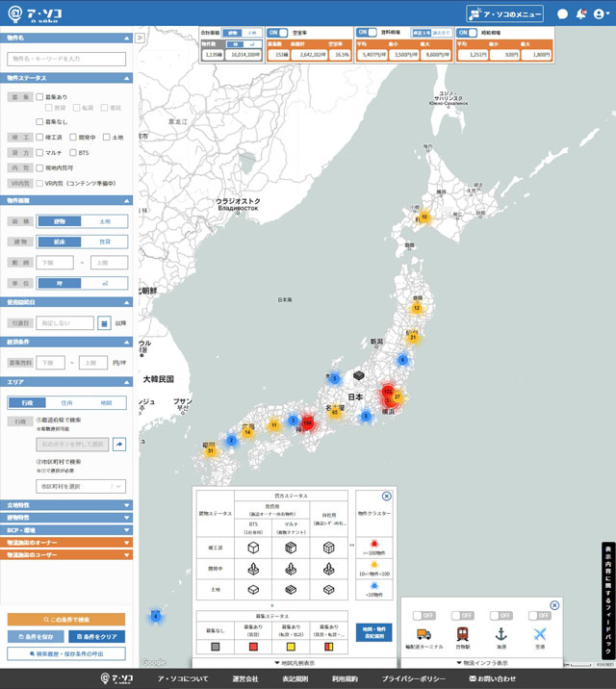Open the ア・ソコのメニュー menu

(505, 14)
